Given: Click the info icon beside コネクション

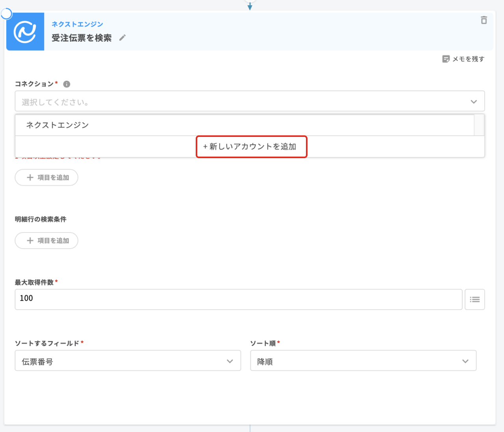Looking at the screenshot, I should (x=67, y=84).
